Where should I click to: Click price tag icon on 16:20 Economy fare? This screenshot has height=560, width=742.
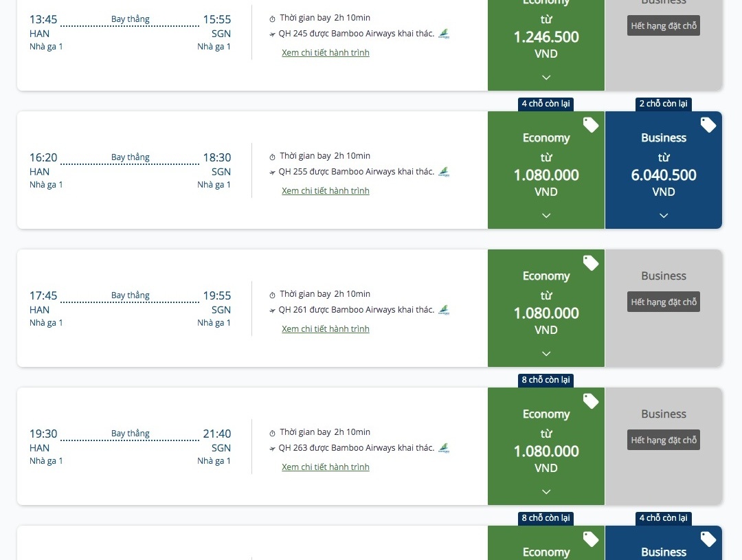(x=591, y=125)
